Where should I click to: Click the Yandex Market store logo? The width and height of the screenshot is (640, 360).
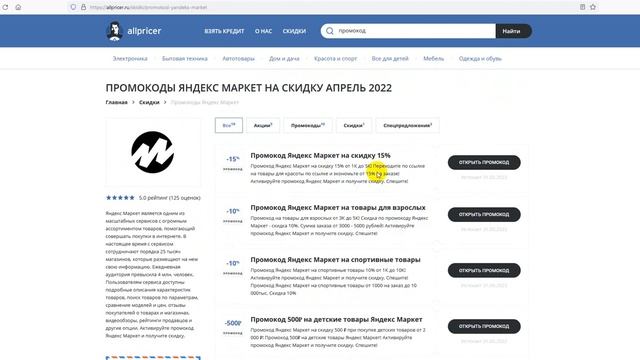153,152
